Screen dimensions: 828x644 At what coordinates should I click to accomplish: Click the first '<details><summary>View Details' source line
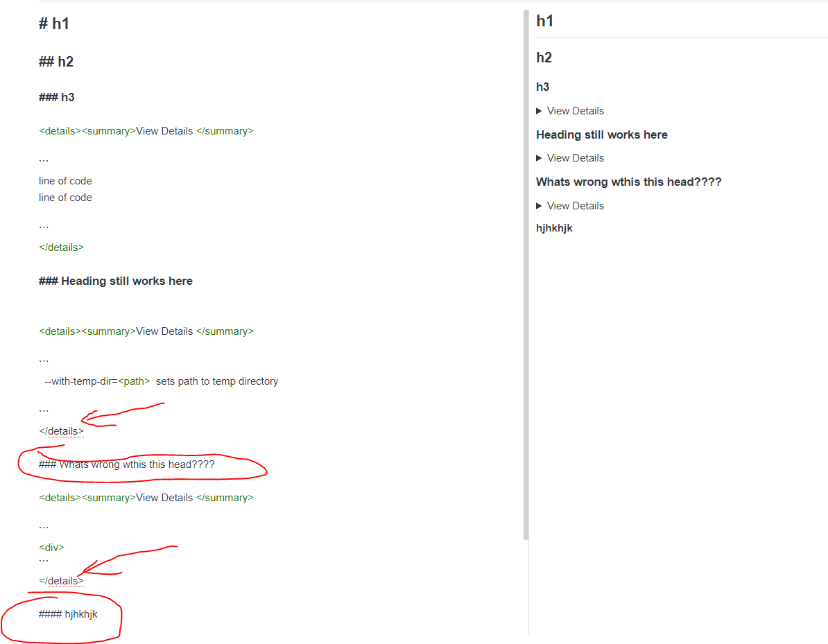146,131
